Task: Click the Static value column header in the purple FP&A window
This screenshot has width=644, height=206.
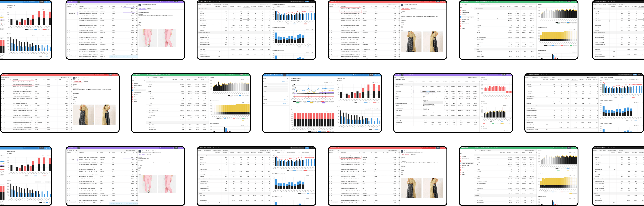Action: coord(417,82)
